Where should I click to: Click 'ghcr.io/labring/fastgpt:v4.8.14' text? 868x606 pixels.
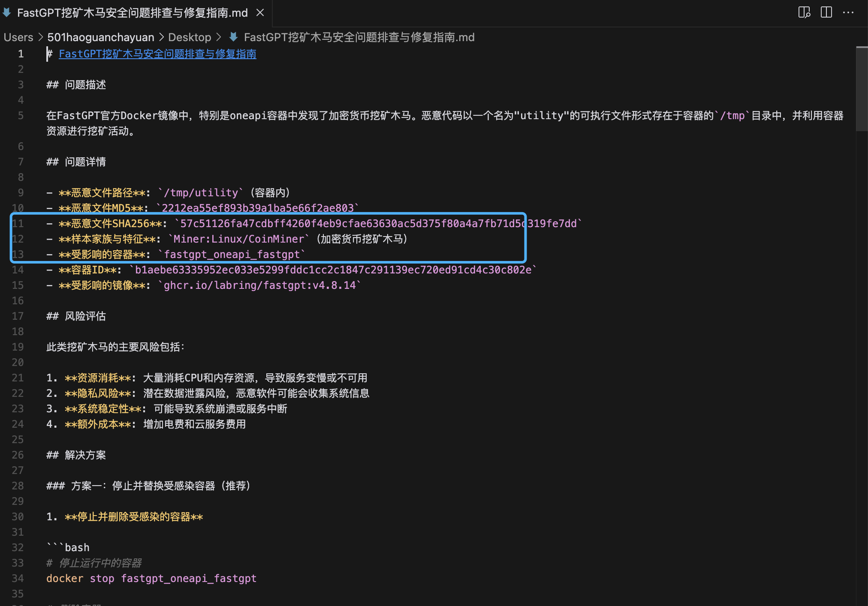(260, 285)
